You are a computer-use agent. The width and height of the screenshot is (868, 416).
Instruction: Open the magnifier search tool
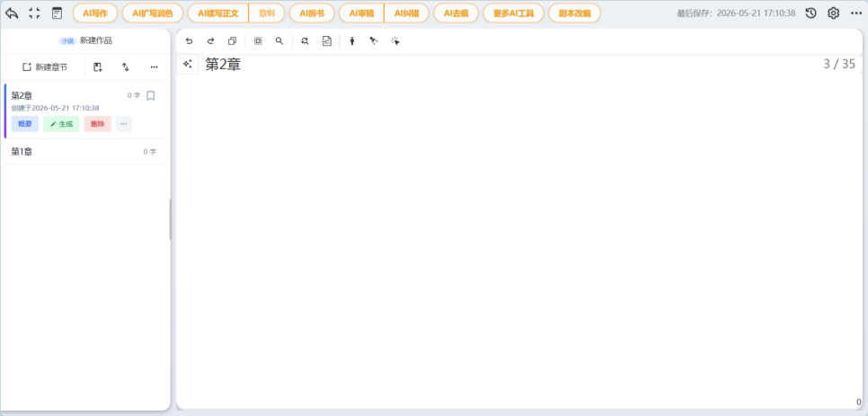(279, 41)
